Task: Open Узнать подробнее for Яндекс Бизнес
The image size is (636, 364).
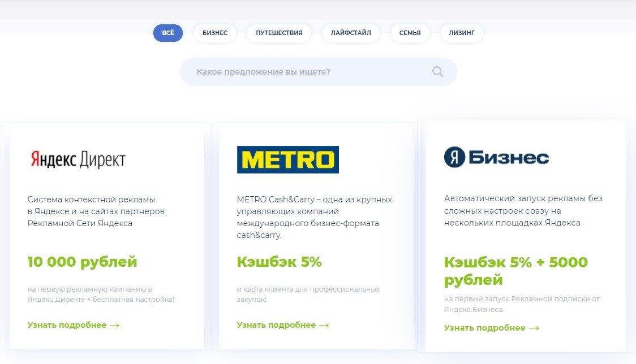Action: pyautogui.click(x=492, y=328)
